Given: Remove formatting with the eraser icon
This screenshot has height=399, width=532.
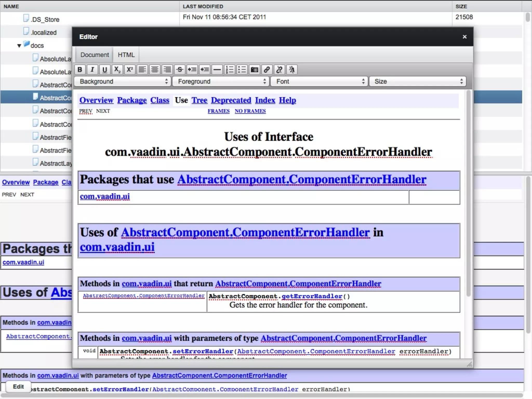Looking at the screenshot, I should click(x=292, y=70).
